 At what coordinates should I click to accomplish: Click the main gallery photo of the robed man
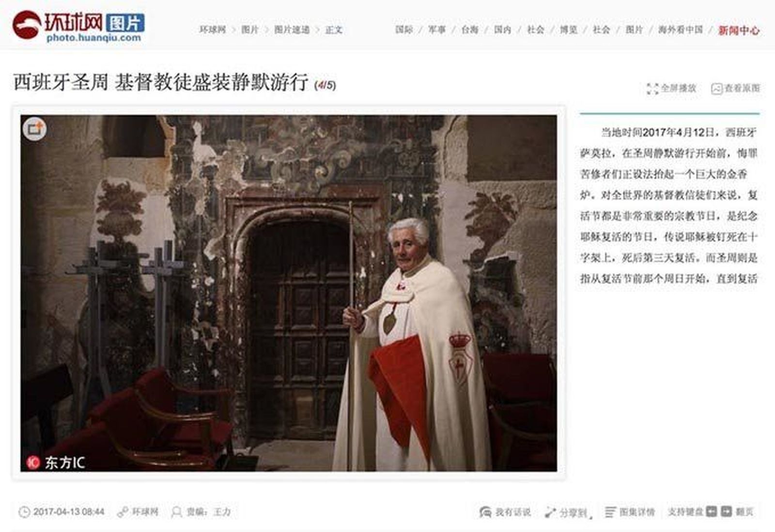pyautogui.click(x=289, y=293)
